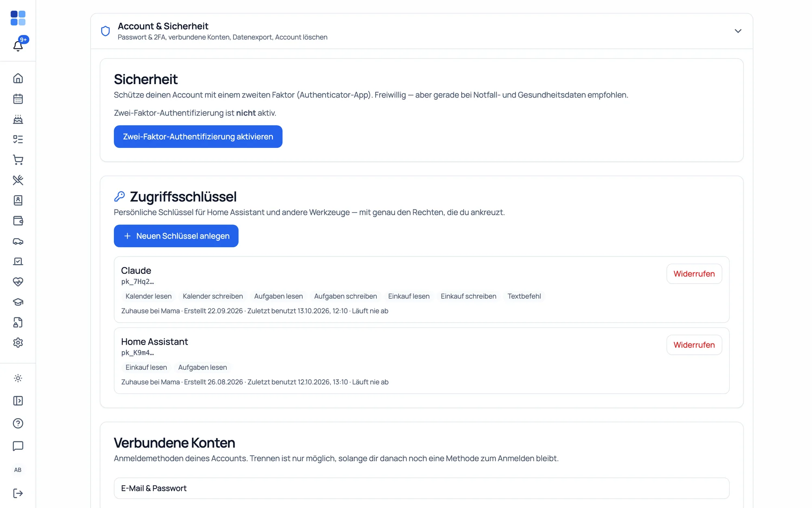The height and width of the screenshot is (508, 812).
Task: Open feedback chat bubble icon
Action: pos(18,446)
